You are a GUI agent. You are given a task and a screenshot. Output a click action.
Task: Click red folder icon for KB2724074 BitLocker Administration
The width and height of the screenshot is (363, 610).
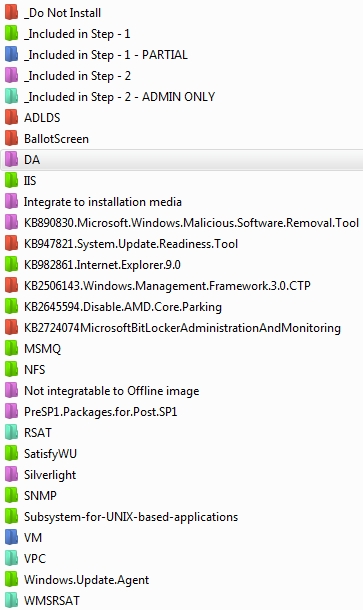[x=11, y=328]
